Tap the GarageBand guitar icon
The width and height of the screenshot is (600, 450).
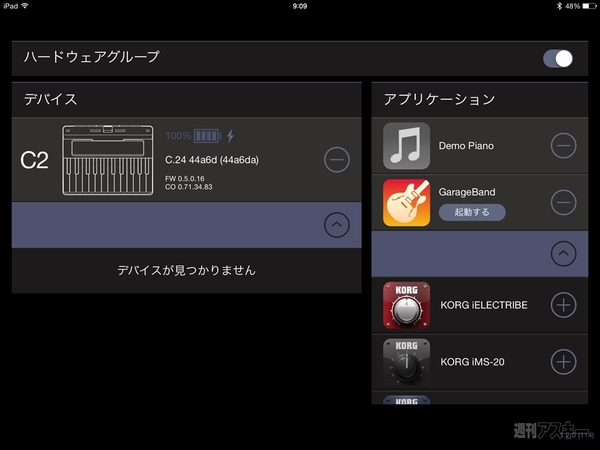click(406, 202)
